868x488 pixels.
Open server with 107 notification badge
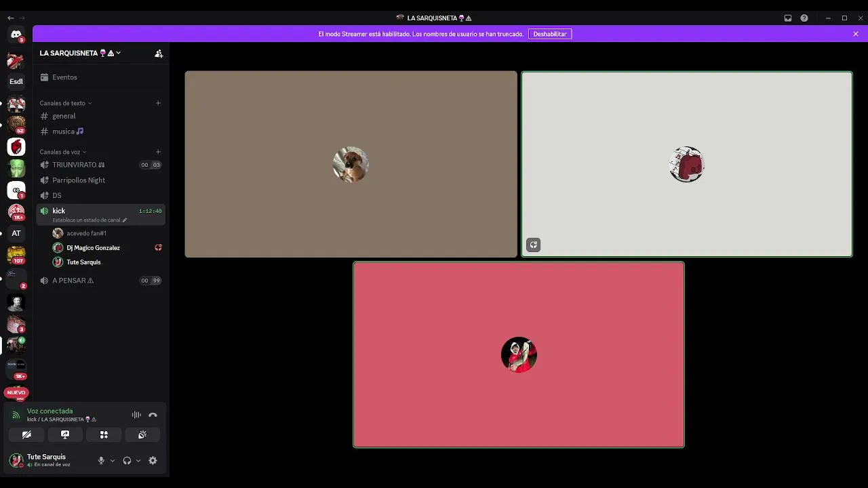tap(16, 255)
